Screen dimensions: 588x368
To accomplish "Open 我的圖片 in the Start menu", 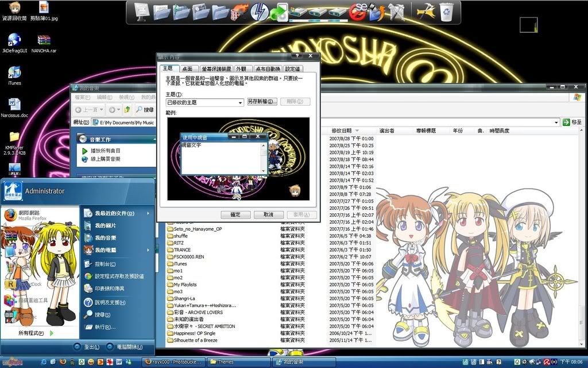I will [x=105, y=225].
